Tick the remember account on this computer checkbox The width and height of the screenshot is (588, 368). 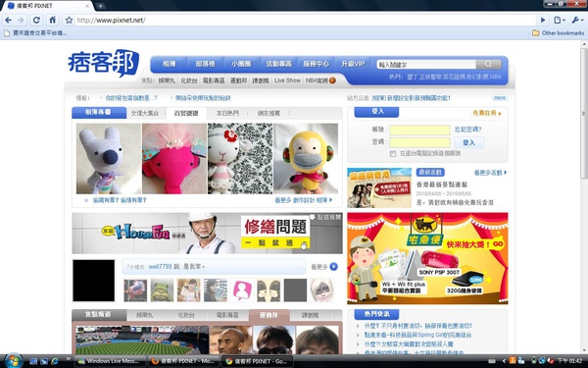[393, 154]
